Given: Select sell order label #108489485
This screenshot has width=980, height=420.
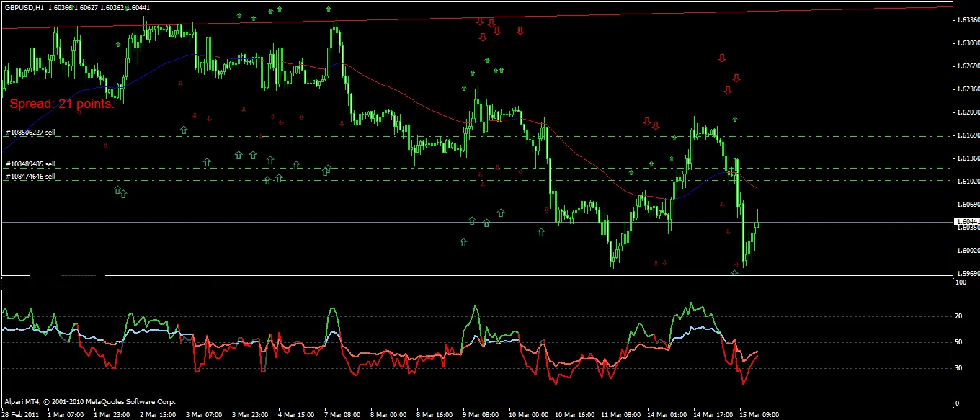Looking at the screenshot, I should 30,164.
